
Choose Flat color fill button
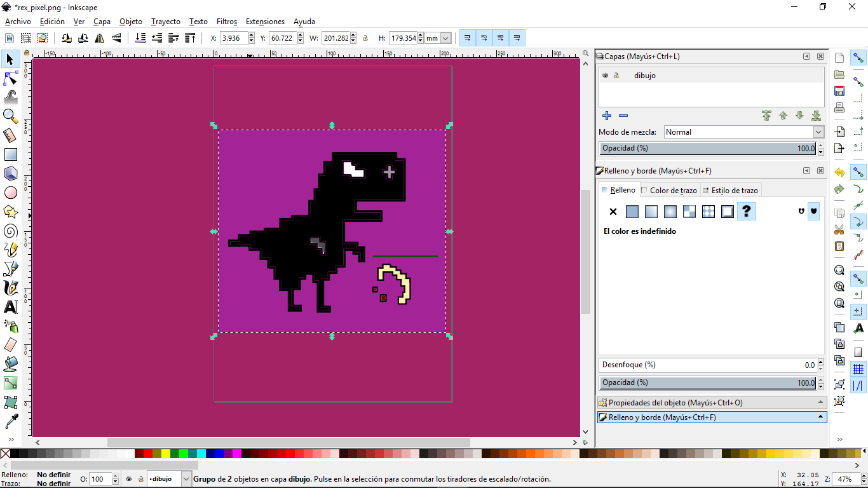632,212
